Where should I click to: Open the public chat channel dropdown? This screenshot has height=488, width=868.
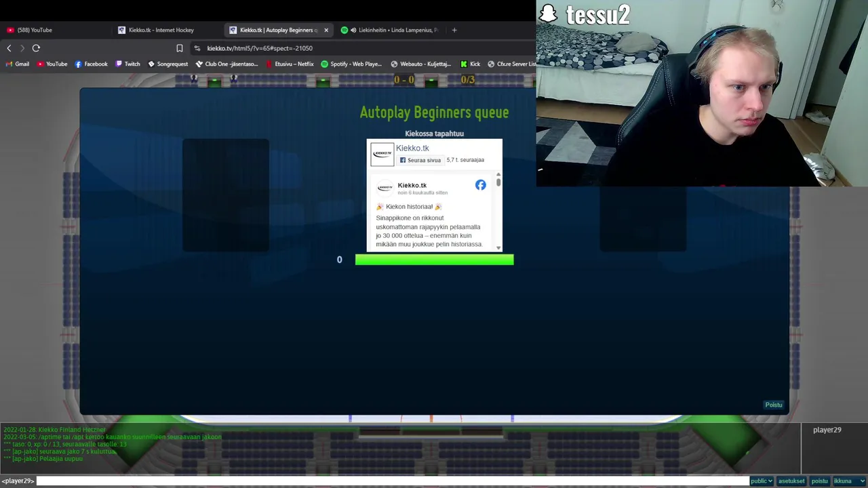pos(761,481)
